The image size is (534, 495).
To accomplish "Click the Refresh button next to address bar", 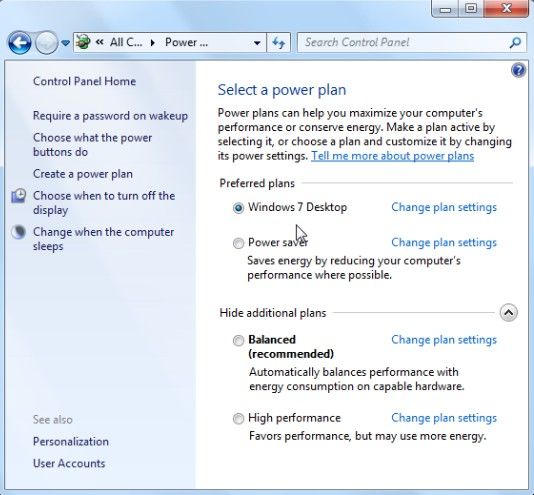I will click(x=279, y=43).
